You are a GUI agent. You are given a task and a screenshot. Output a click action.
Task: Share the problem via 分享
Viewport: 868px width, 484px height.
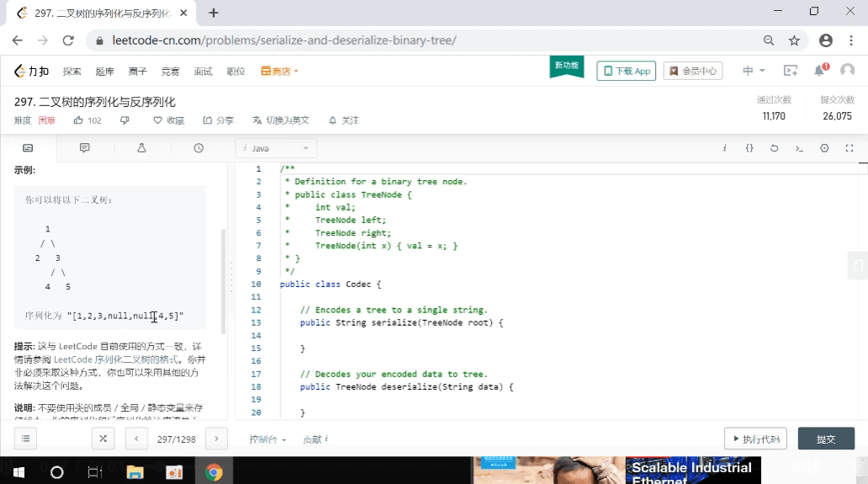pos(218,120)
